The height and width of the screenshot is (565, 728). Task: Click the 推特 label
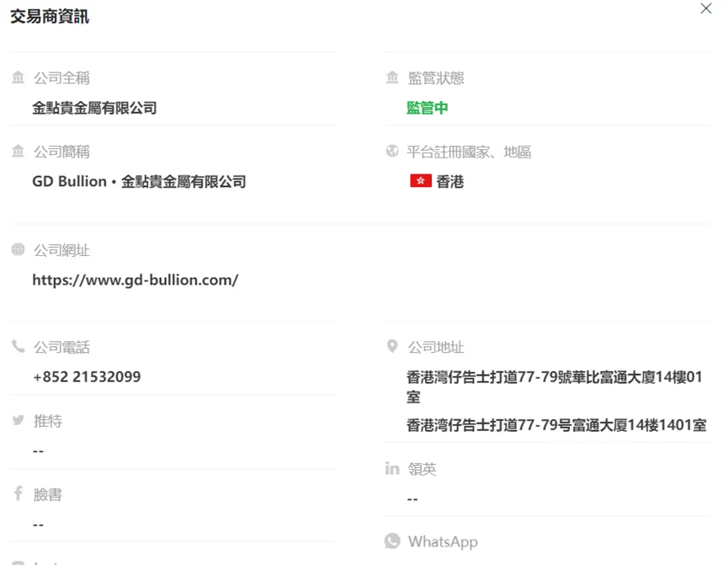point(48,420)
